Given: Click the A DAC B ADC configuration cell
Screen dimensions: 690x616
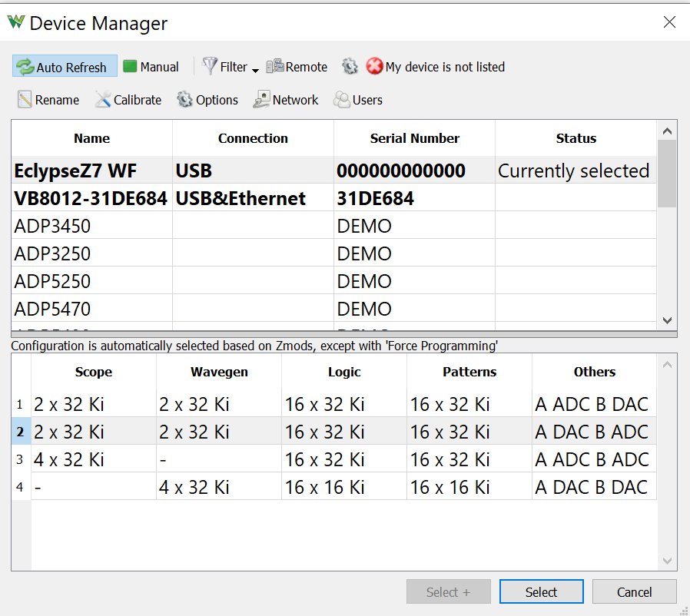Looking at the screenshot, I should pos(594,431).
